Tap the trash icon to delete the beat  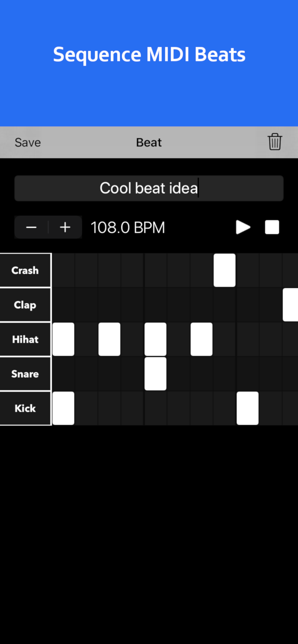click(x=274, y=142)
